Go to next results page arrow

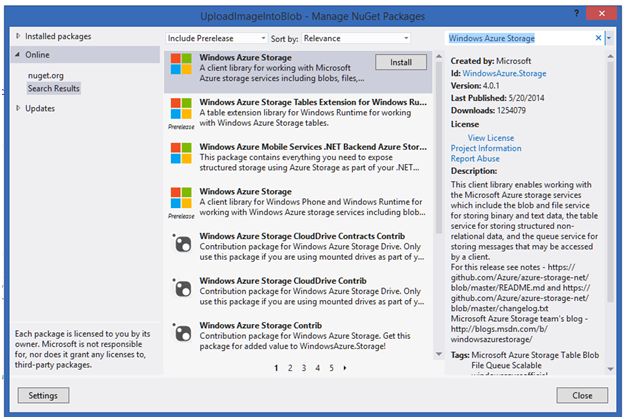(345, 368)
